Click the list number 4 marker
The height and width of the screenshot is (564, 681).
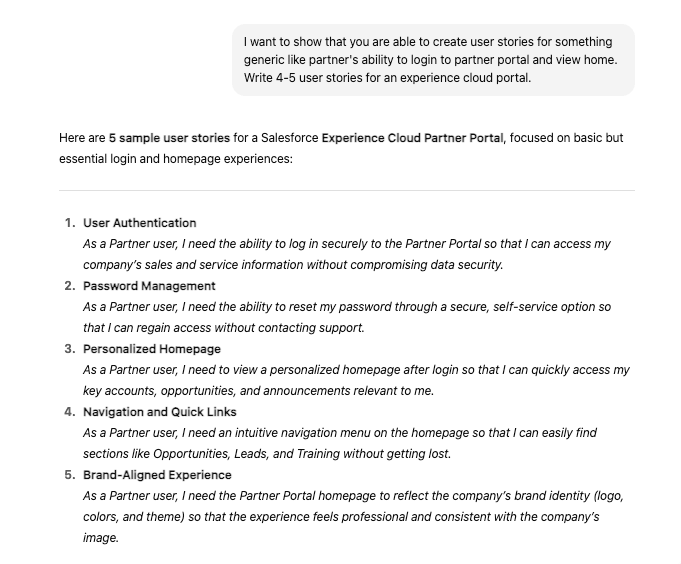(70, 412)
